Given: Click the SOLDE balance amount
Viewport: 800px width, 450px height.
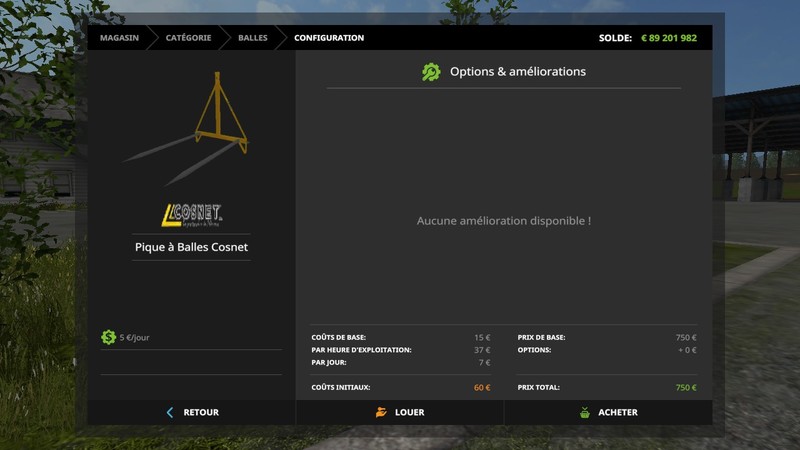Looking at the screenshot, I should (669, 38).
